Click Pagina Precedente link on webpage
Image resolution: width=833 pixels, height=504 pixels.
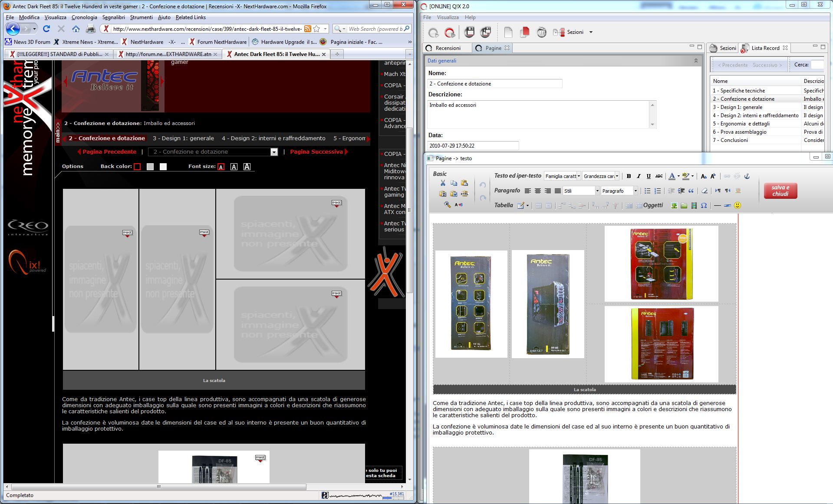coord(107,152)
